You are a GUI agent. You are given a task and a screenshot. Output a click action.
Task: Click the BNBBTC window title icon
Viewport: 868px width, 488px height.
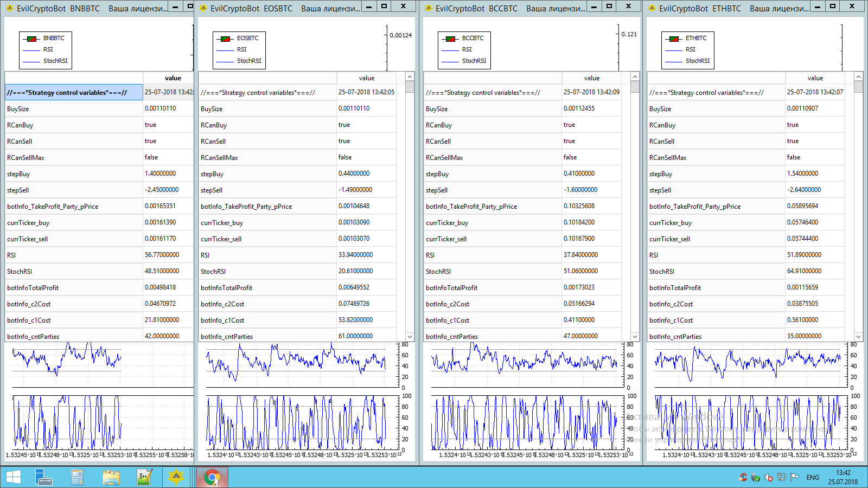pyautogui.click(x=9, y=8)
